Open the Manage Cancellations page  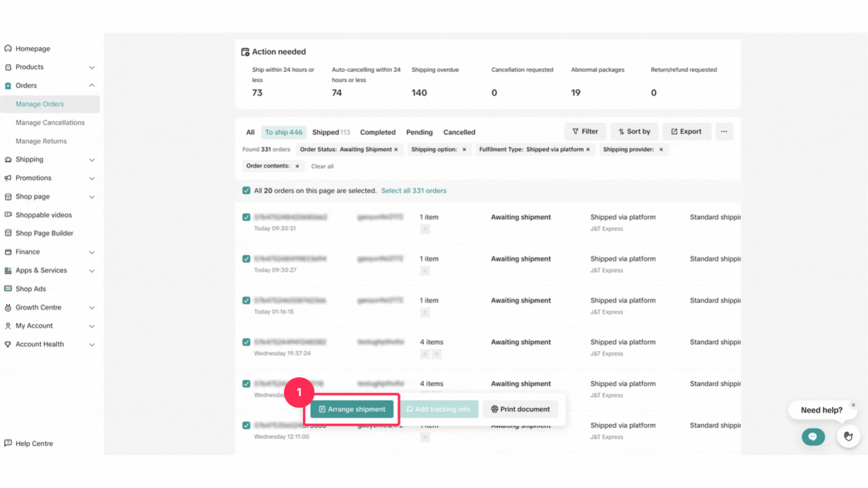(x=50, y=122)
